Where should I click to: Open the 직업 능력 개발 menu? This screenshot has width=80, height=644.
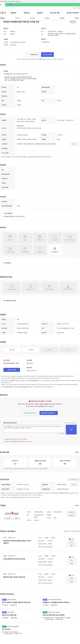[x=55, y=13]
